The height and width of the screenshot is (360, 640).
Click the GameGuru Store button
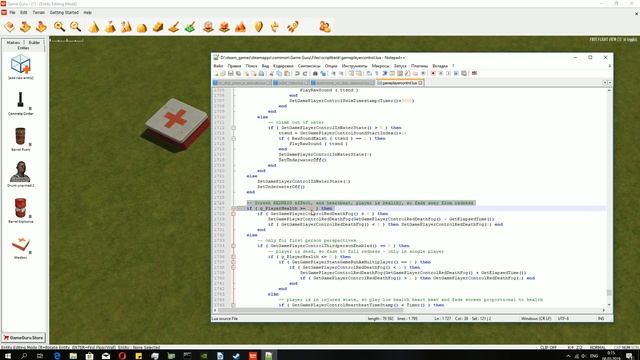tap(24, 338)
